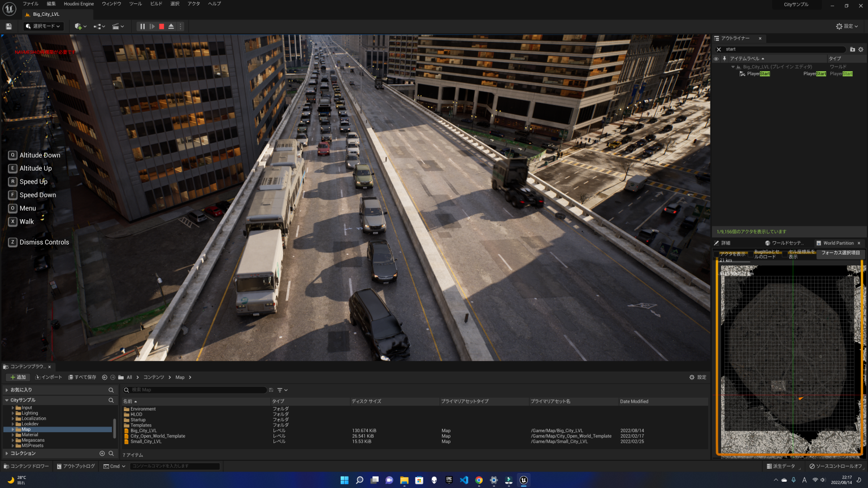
Task: Open the ウィンドウ menu
Action: 111,4
